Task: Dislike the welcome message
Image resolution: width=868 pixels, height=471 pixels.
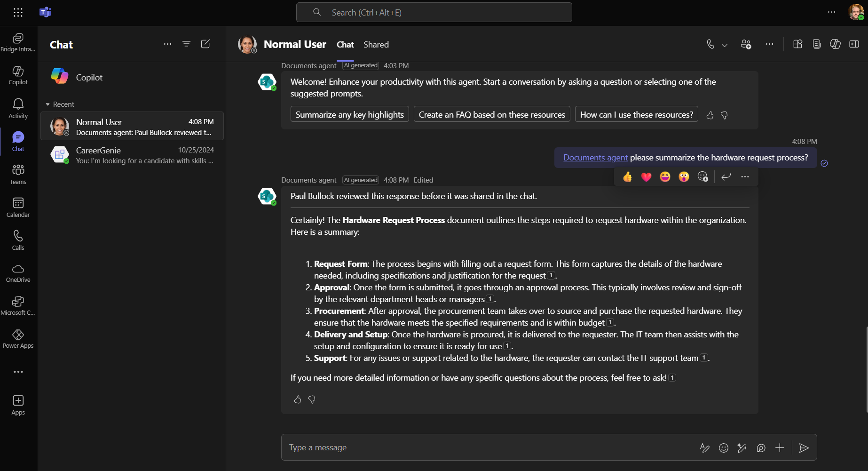Action: point(724,115)
